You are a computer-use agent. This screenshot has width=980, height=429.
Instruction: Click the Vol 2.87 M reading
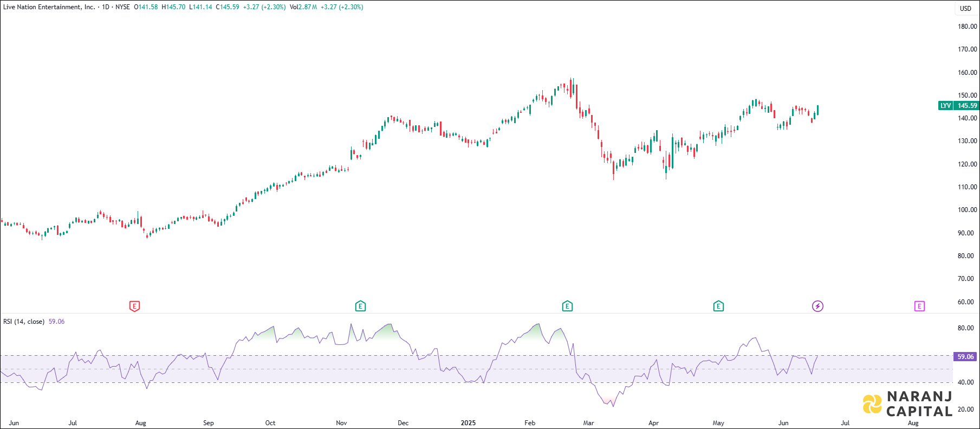[x=303, y=7]
